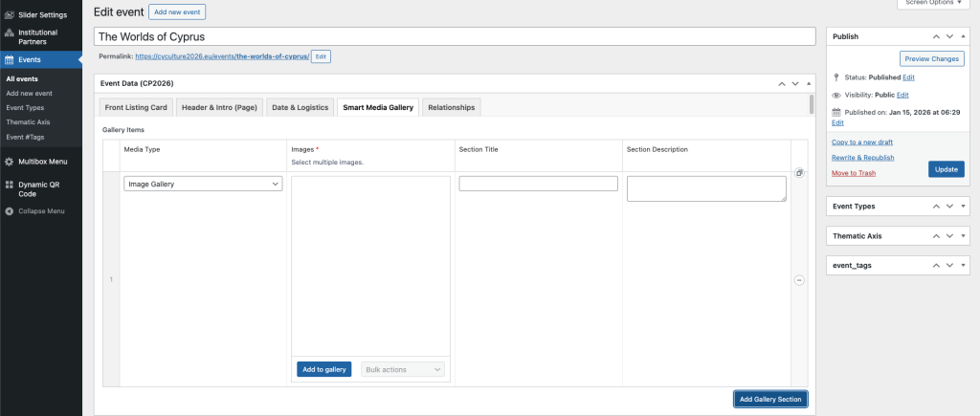Toggle the Event Types panel
Image resolution: width=980 pixels, height=416 pixels.
coord(963,206)
